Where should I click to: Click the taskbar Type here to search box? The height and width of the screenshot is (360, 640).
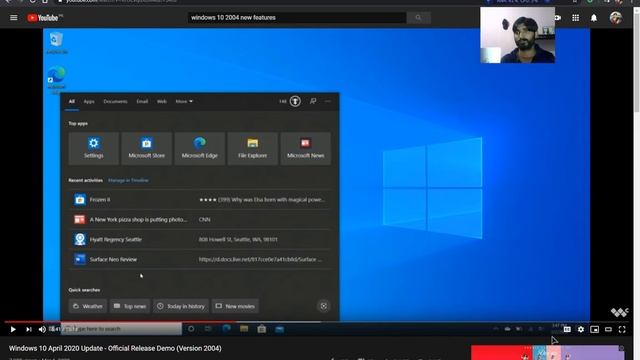click(x=121, y=329)
